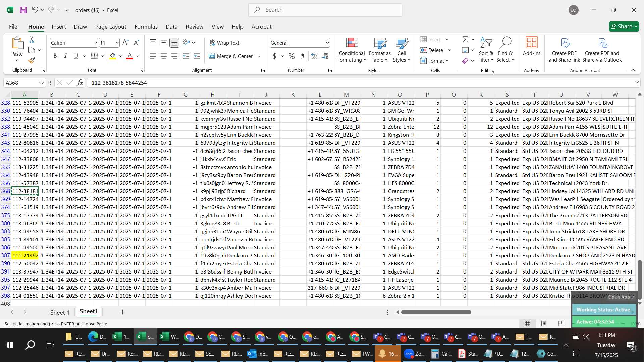Screen dimensions: 644x362
Task: Toggle Italic formatting
Action: click(66, 56)
